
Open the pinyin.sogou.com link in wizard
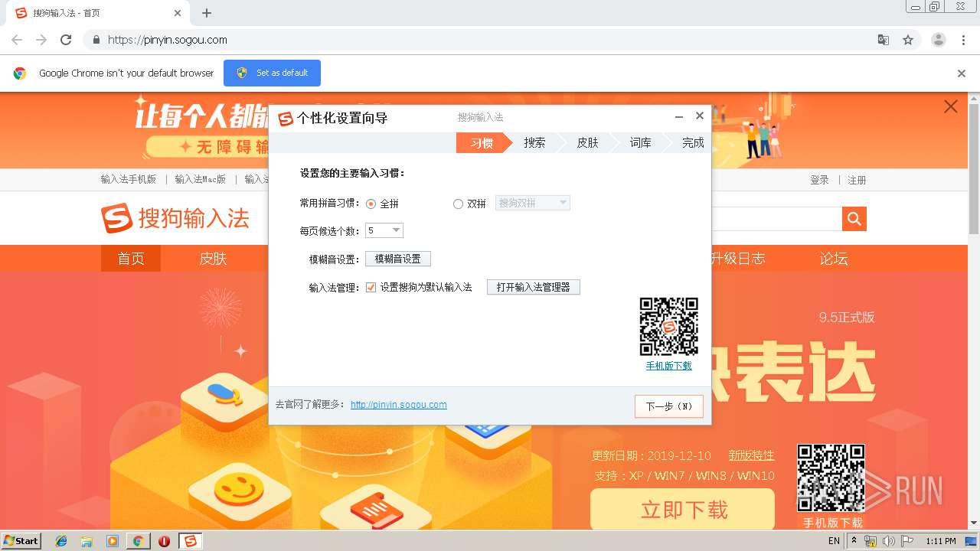point(399,405)
